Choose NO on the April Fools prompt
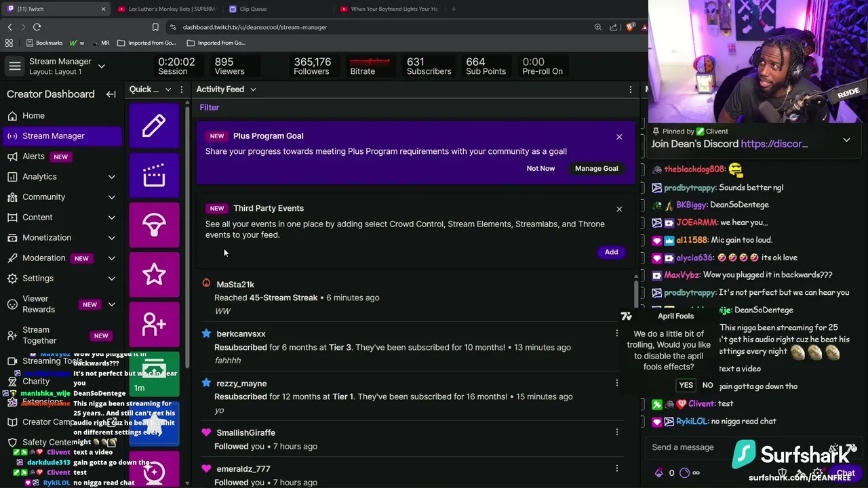868x488 pixels. pyautogui.click(x=707, y=385)
